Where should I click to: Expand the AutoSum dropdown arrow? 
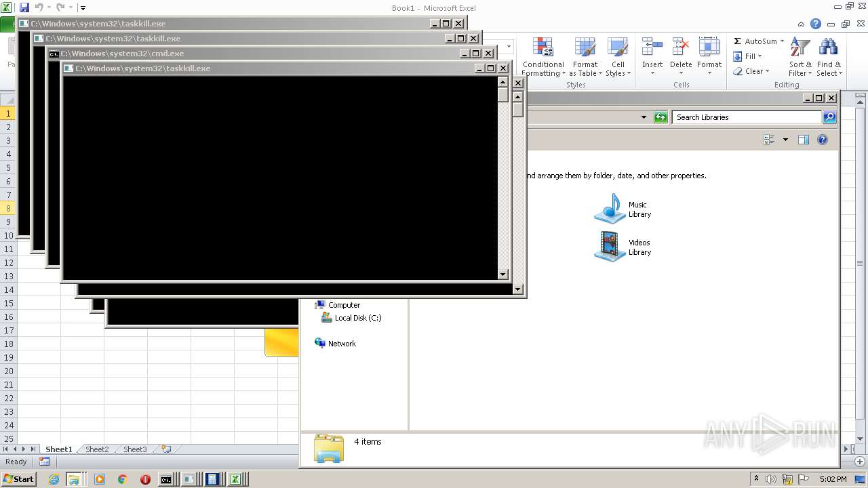point(782,41)
